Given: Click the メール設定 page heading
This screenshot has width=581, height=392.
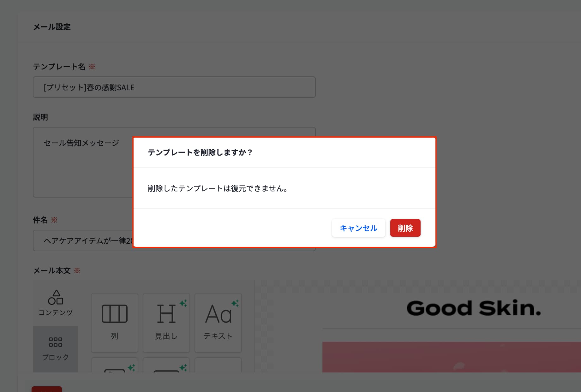Looking at the screenshot, I should pyautogui.click(x=52, y=27).
